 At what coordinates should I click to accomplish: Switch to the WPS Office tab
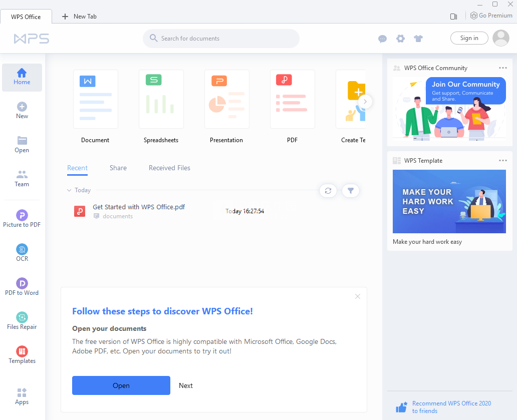26,17
